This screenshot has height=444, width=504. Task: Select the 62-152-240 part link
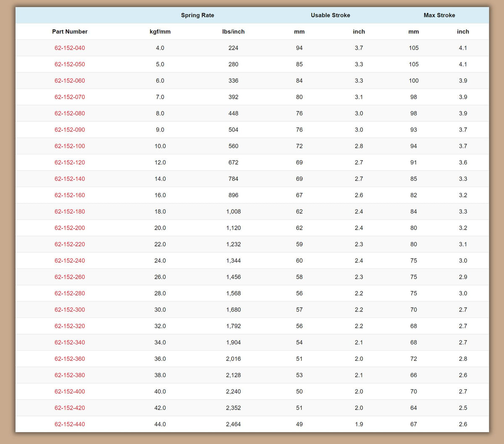(70, 261)
